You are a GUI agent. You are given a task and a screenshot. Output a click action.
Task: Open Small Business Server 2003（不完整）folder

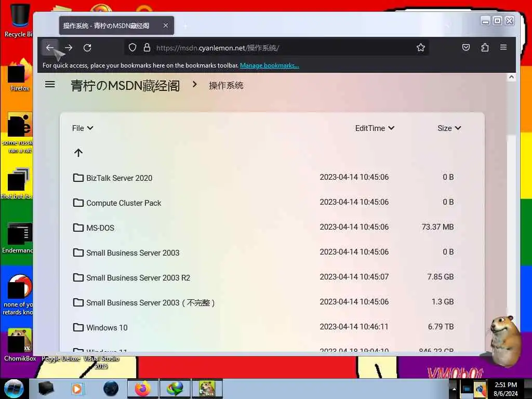pos(150,303)
